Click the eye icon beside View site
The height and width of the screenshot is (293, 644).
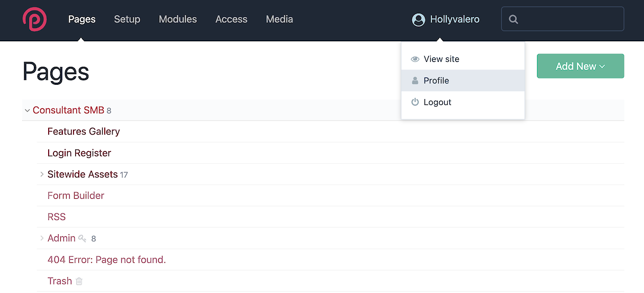(x=415, y=59)
